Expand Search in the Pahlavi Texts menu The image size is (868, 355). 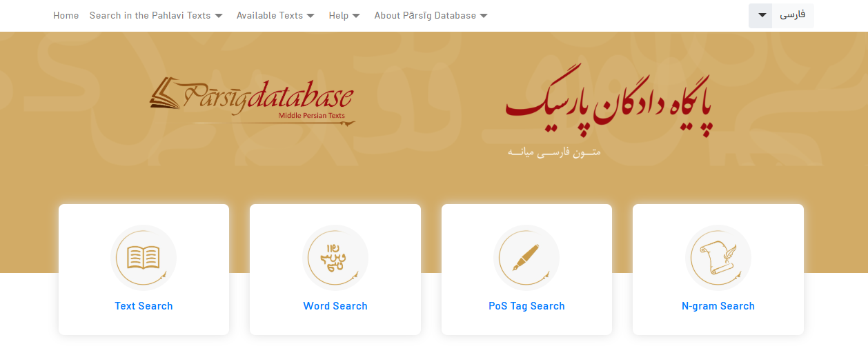coord(156,15)
